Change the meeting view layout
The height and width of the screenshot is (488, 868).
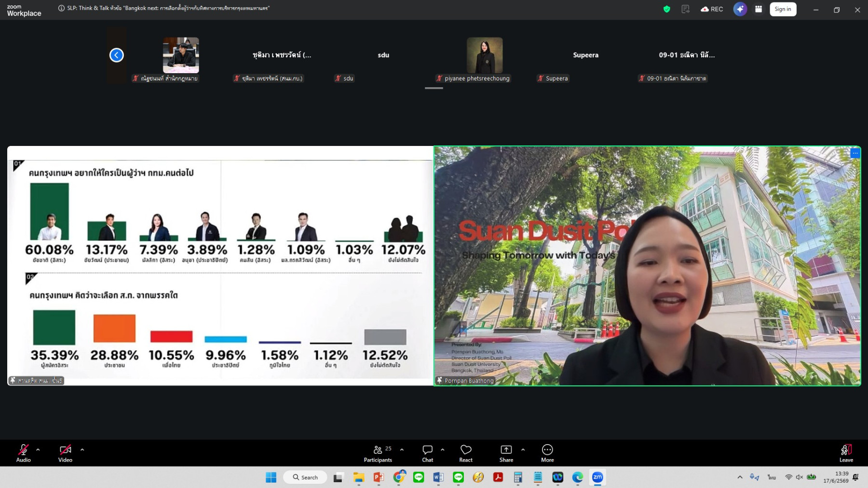pos(759,9)
